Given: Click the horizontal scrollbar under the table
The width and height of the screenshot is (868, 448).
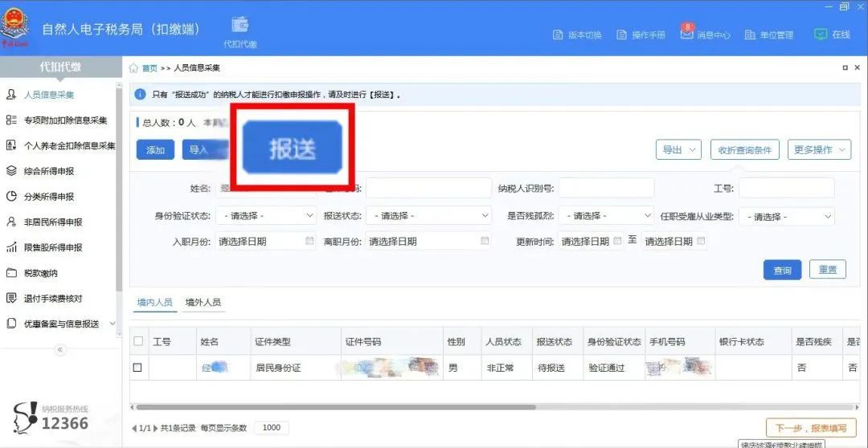Looking at the screenshot, I should click(x=335, y=407).
